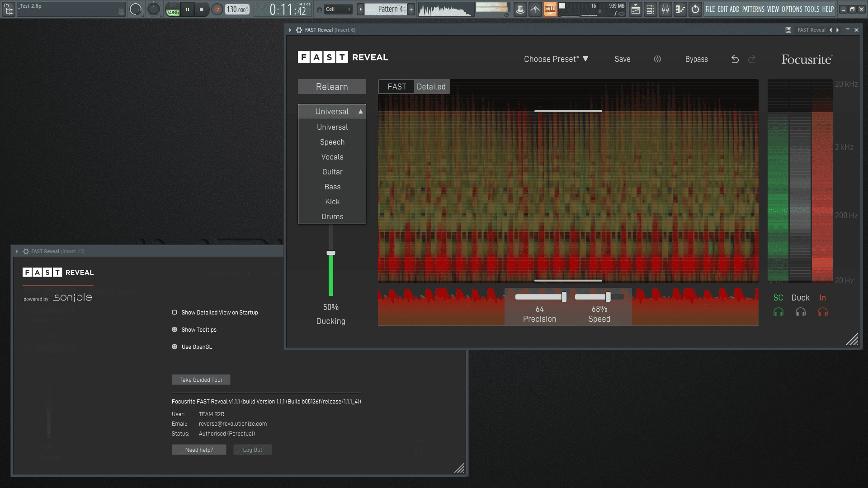Expand the pattern selector arrow

360,9
